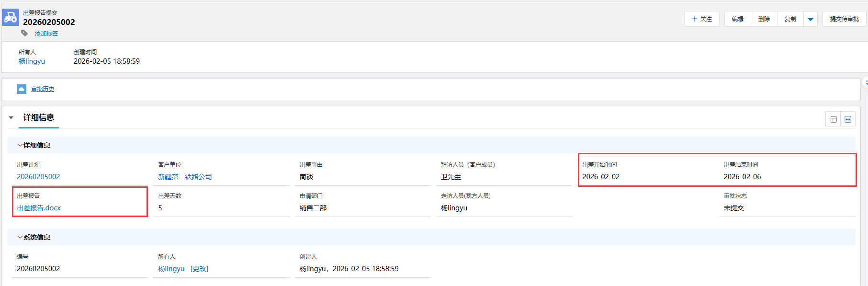Image resolution: width=868 pixels, height=286 pixels.
Task: Click the tractor record icon in header
Action: pyautogui.click(x=11, y=18)
